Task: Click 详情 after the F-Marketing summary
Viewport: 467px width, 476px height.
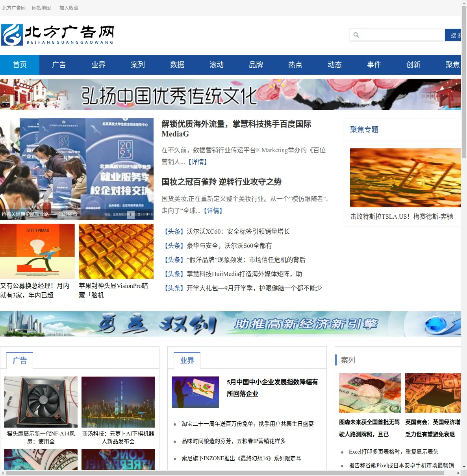Action: (198, 162)
